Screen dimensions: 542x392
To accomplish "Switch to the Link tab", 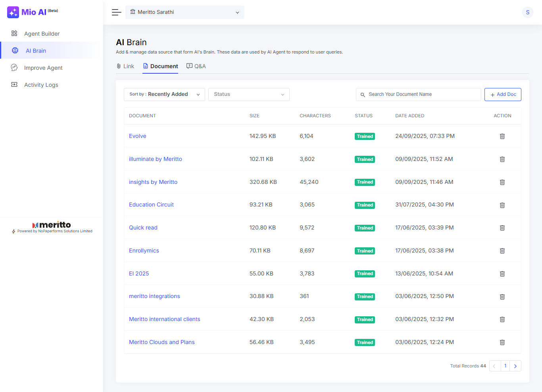I will [125, 66].
